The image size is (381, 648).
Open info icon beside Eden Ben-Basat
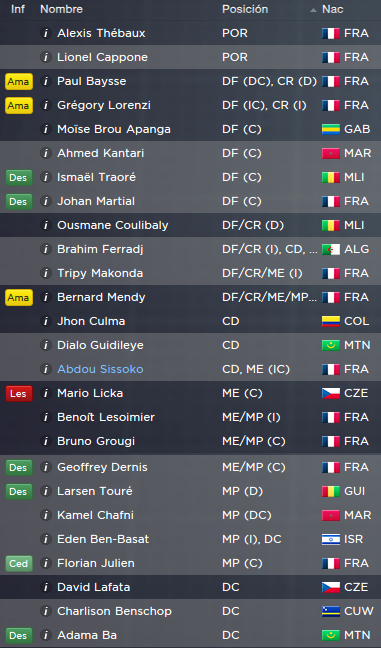pyautogui.click(x=46, y=539)
